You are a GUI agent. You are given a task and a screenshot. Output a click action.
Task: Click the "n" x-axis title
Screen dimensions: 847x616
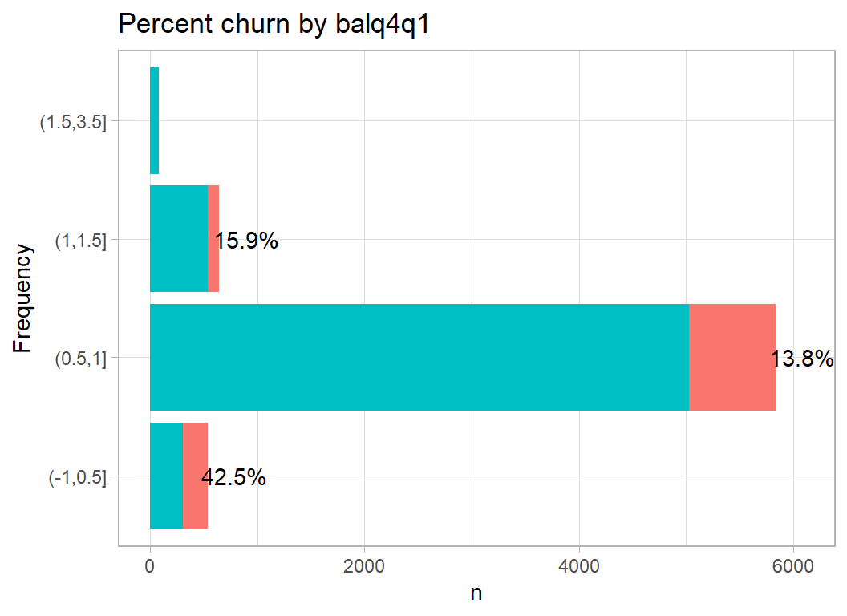[476, 594]
